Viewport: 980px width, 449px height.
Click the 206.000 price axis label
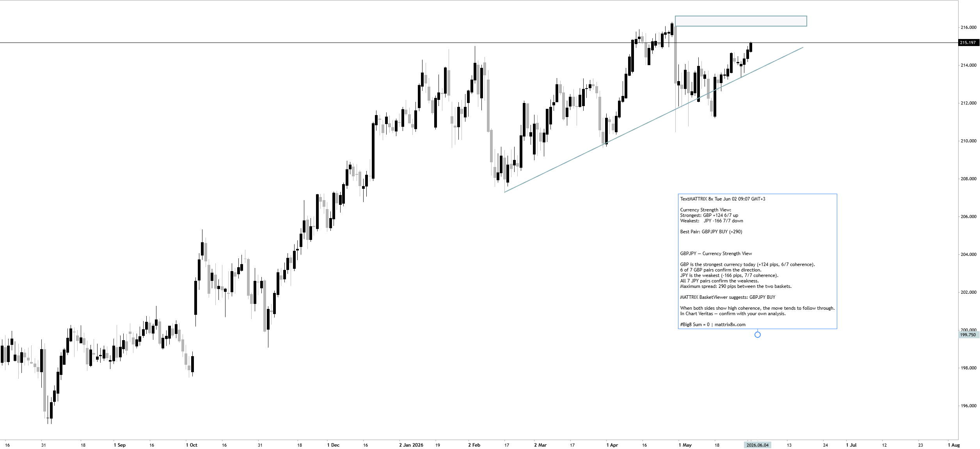[968, 217]
